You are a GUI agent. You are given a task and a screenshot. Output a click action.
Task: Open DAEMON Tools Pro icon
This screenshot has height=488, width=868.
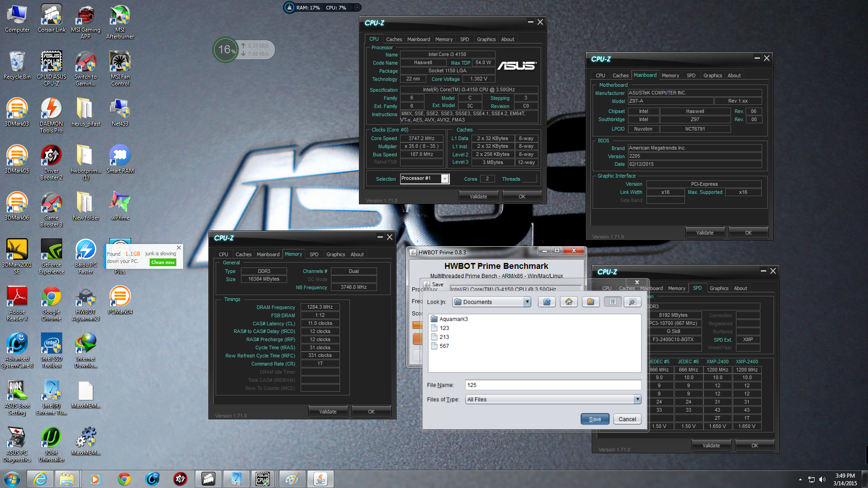[52, 116]
